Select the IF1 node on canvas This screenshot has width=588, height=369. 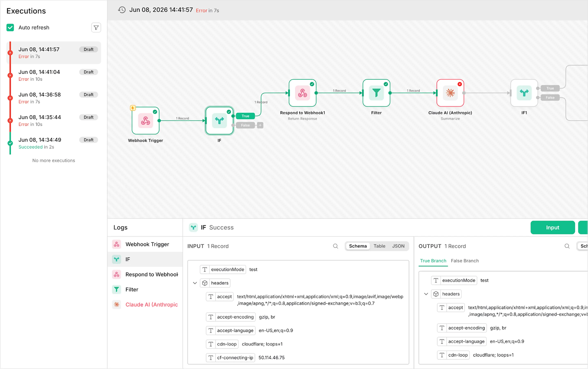(x=524, y=93)
